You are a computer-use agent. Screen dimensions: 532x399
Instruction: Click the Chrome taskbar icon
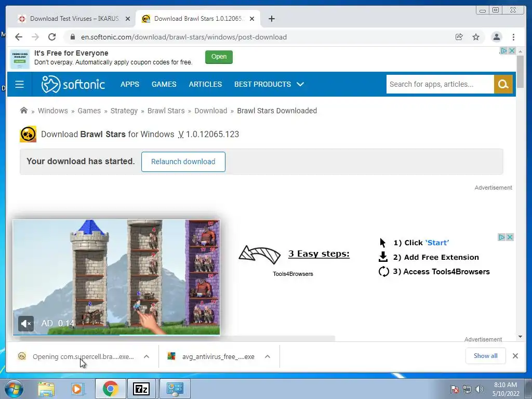coord(110,389)
